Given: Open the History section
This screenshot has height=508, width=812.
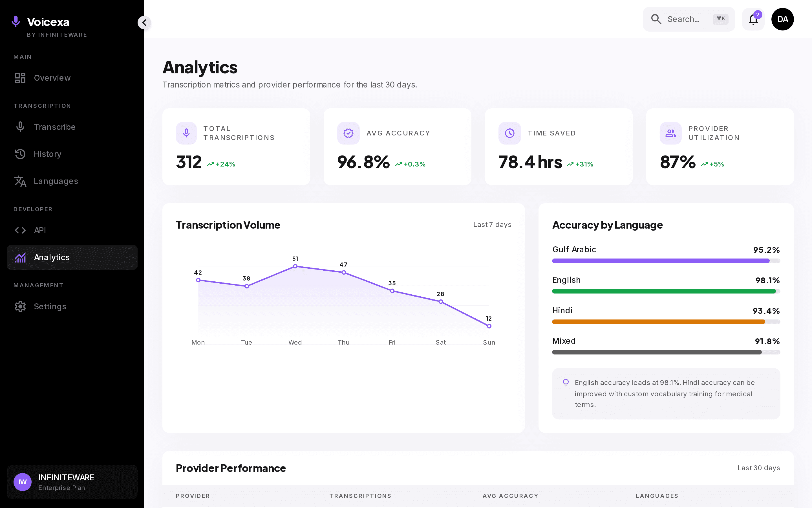Looking at the screenshot, I should click(x=72, y=154).
